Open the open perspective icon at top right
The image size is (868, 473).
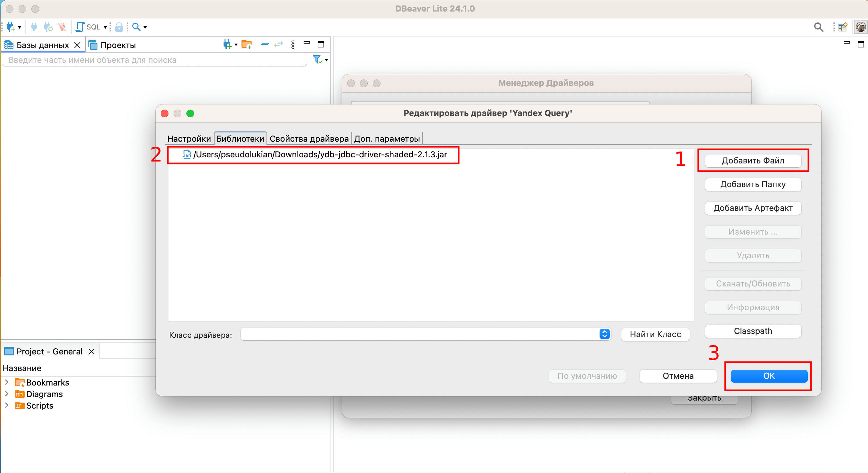coord(842,27)
